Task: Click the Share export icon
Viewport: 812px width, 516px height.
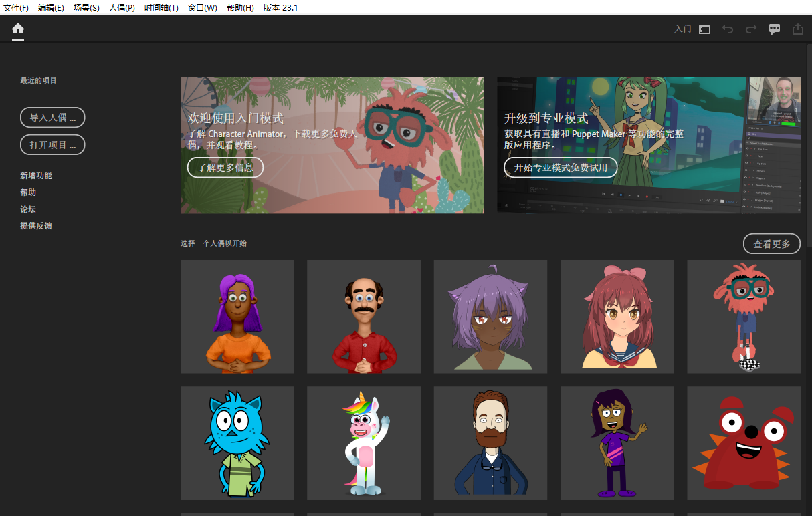Action: (797, 29)
